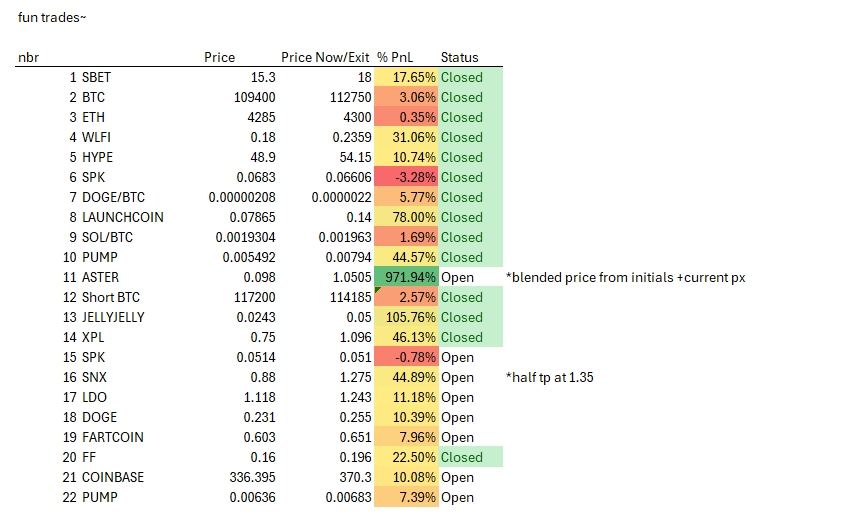Image resolution: width=849 pixels, height=517 pixels.
Task: Click the JELLYJELLY ticker cell
Action: click(113, 317)
